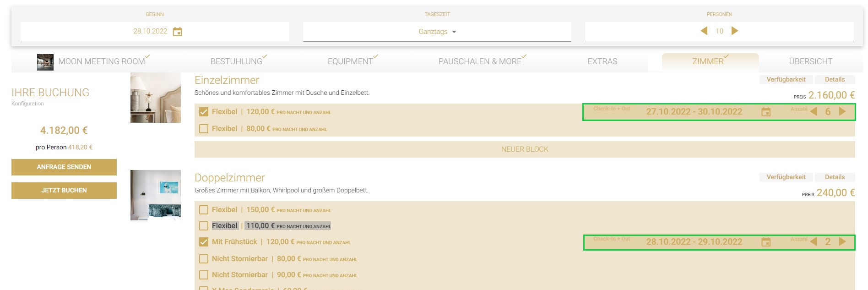
Task: Click Doppelzimmer date range 28.10.2022 - 29.10.2022
Action: tap(694, 242)
